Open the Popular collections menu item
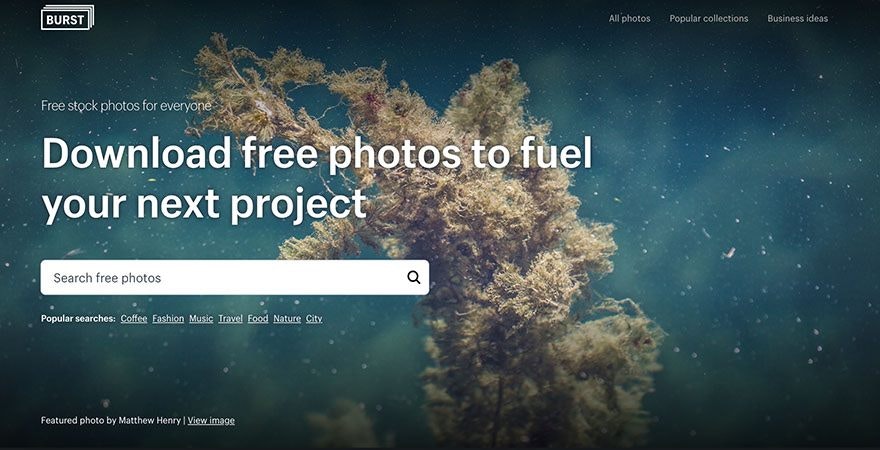Image resolution: width=880 pixels, height=450 pixels. pyautogui.click(x=709, y=19)
